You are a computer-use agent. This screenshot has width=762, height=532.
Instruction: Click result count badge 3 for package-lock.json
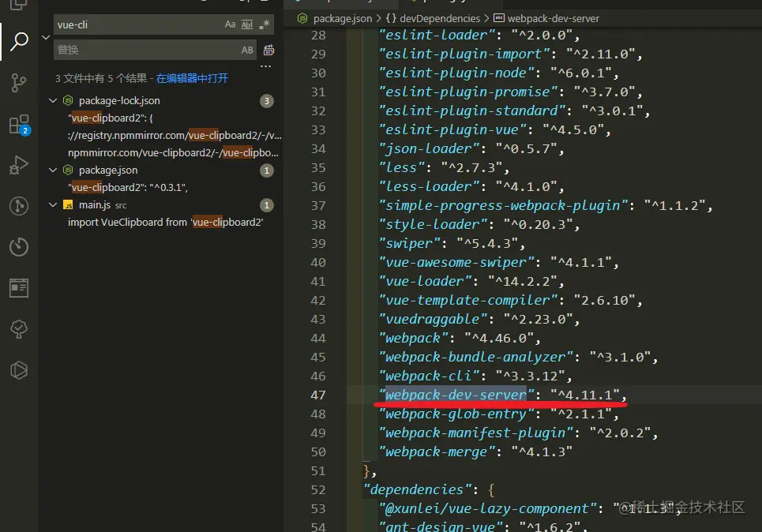click(x=266, y=101)
